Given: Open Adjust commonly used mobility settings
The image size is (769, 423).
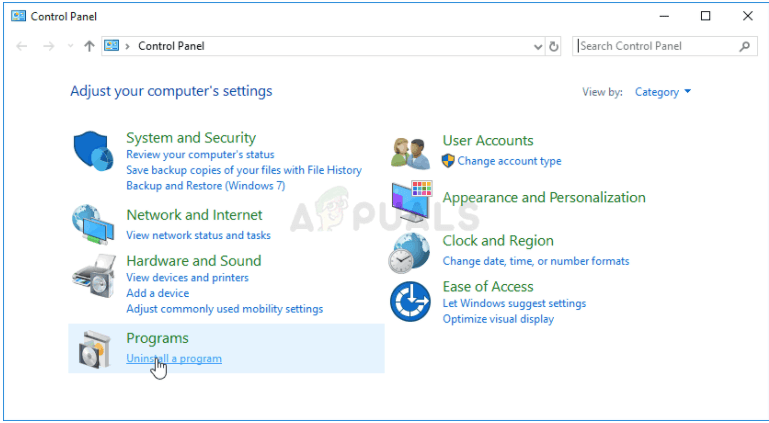Looking at the screenshot, I should coord(225,309).
